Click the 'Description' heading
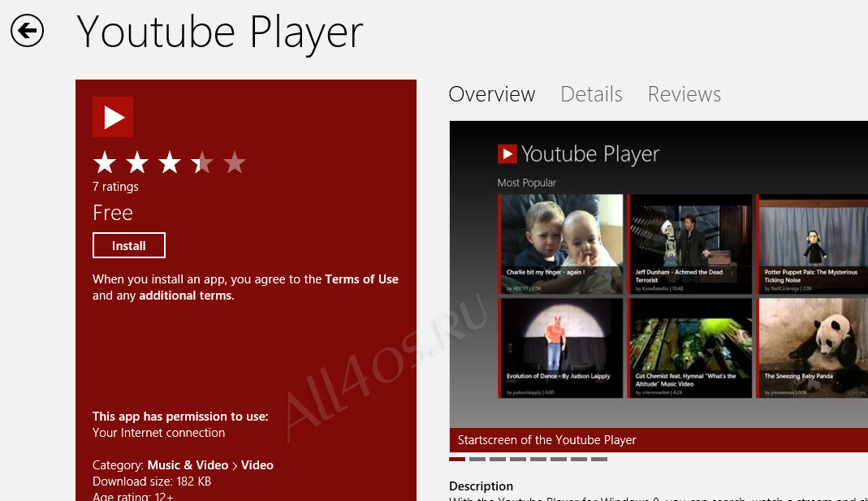This screenshot has height=501, width=868. tap(481, 486)
